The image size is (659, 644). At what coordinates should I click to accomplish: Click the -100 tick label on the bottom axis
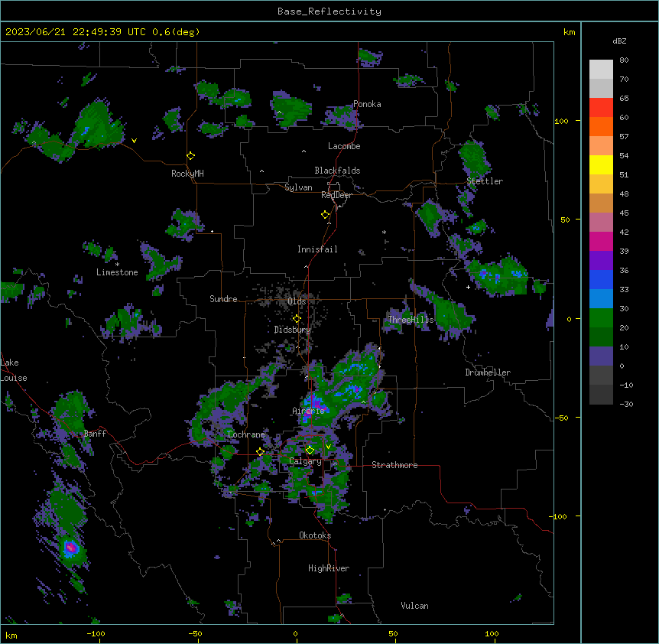pyautogui.click(x=96, y=633)
